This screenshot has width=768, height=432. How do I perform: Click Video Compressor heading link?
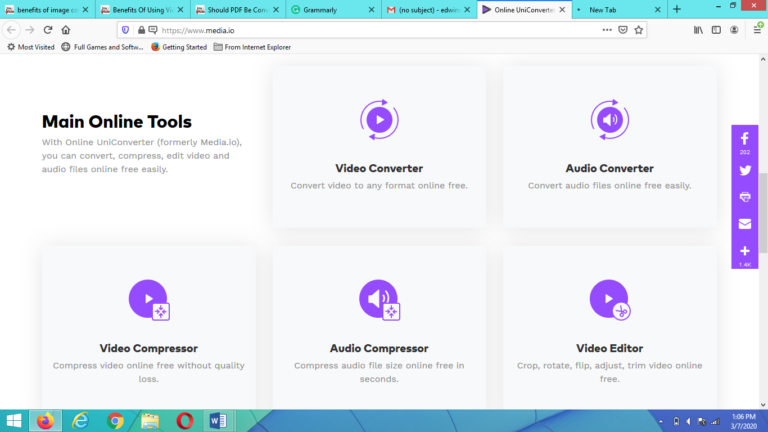coord(149,348)
